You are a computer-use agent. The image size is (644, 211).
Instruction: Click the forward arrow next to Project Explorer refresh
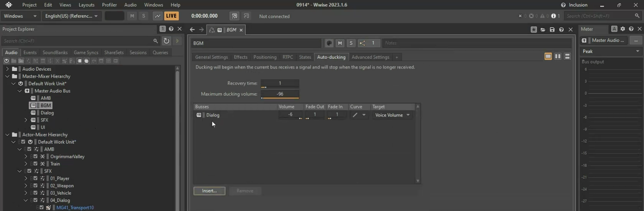[177, 41]
